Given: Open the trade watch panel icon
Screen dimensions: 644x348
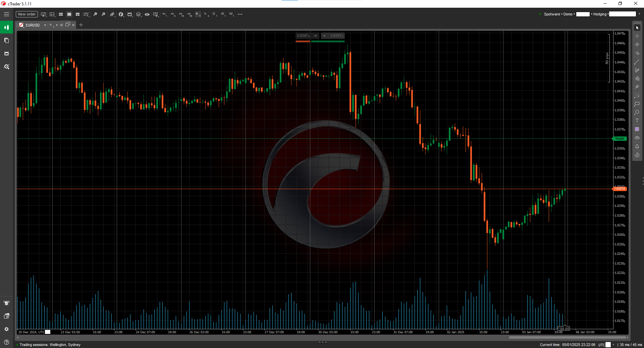Looking at the screenshot, I should tap(6, 303).
